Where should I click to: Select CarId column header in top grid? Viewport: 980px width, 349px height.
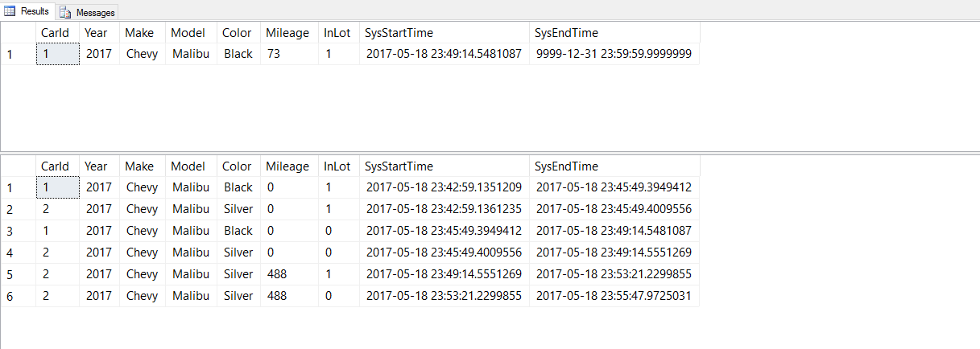pos(56,33)
